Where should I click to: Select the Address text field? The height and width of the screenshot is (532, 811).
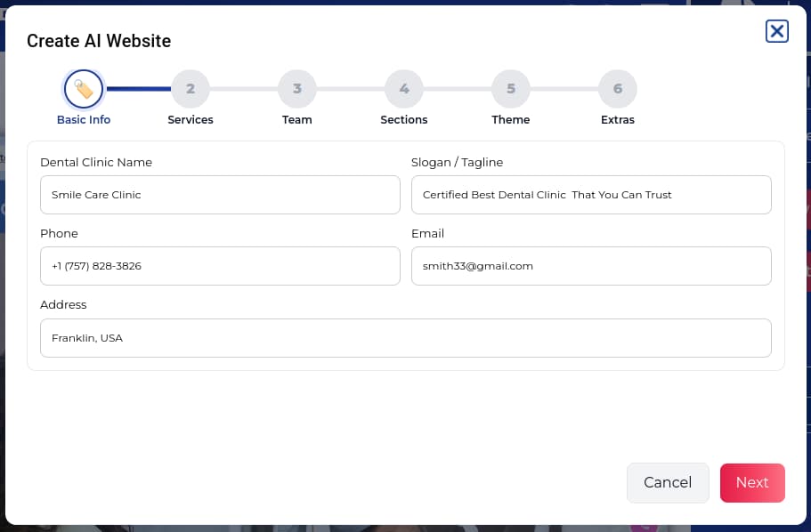(405, 338)
